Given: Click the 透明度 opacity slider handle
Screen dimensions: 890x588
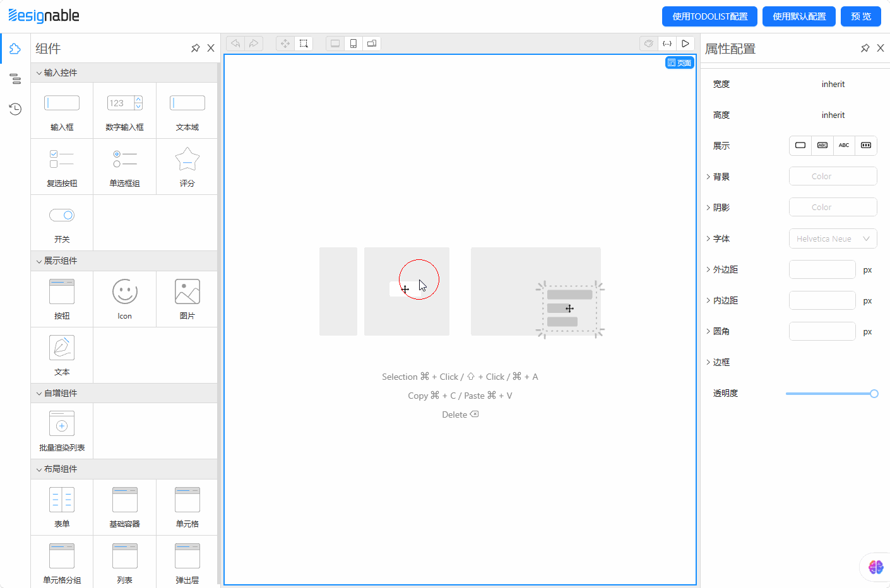Looking at the screenshot, I should 874,394.
